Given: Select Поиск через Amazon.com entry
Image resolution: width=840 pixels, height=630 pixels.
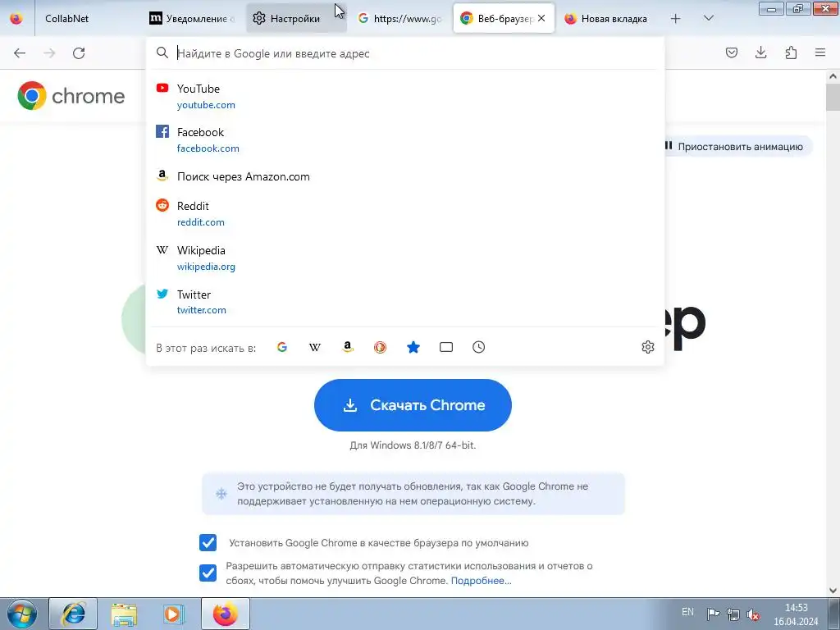Looking at the screenshot, I should pyautogui.click(x=405, y=176).
